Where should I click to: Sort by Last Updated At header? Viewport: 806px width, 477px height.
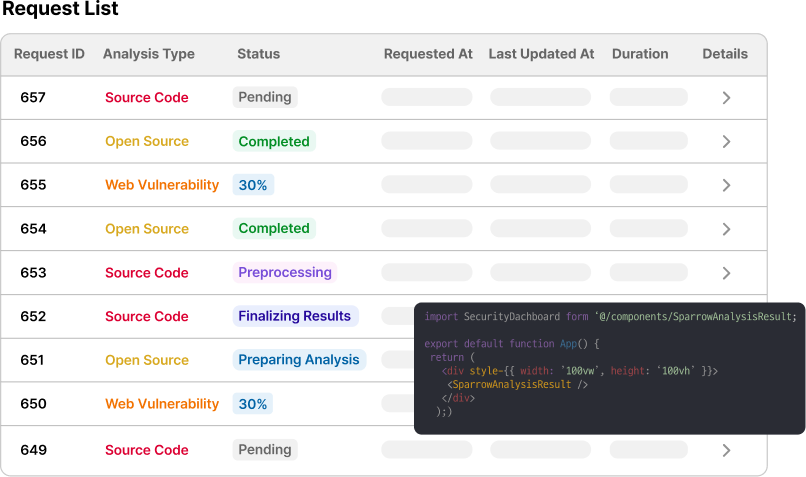click(541, 54)
